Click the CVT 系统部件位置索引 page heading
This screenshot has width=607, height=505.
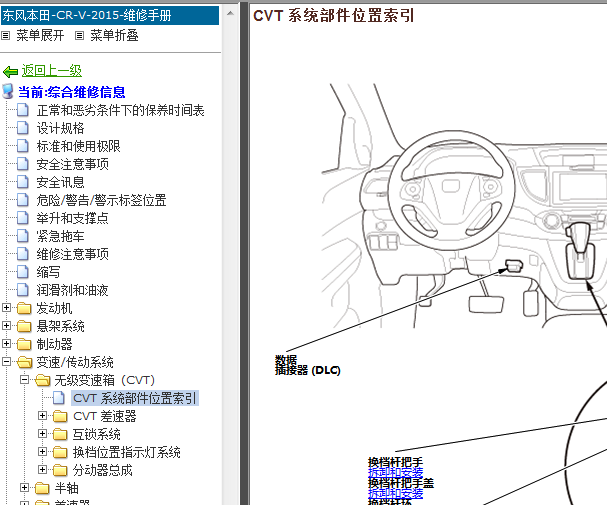[x=333, y=16]
